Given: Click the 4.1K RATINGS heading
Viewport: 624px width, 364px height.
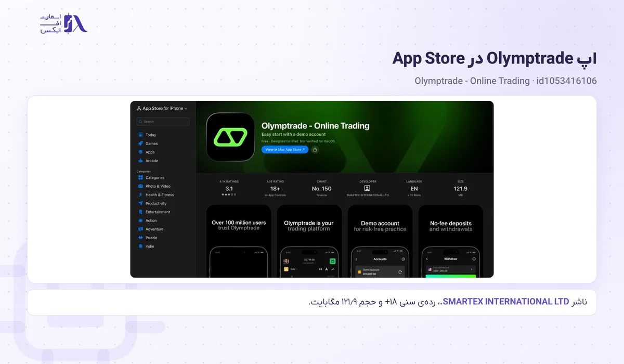Looking at the screenshot, I should coord(229,181).
